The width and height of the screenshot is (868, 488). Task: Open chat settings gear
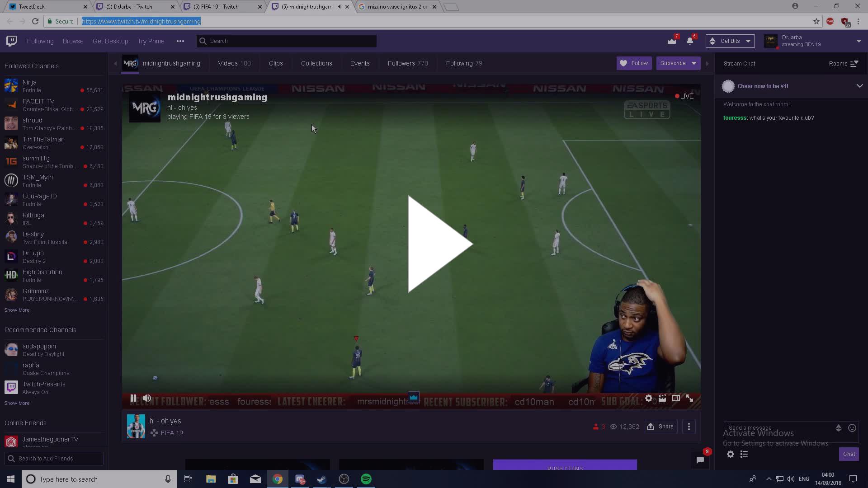pos(731,454)
